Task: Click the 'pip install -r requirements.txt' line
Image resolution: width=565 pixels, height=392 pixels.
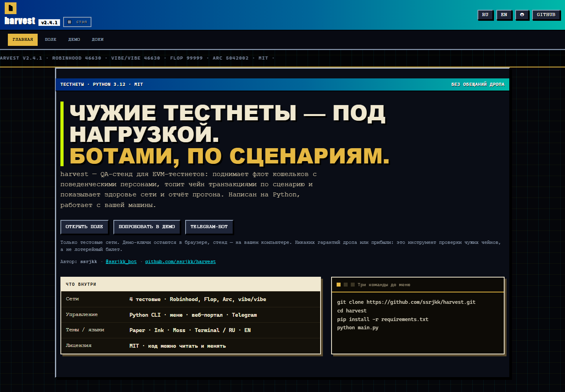Action: pyautogui.click(x=383, y=319)
